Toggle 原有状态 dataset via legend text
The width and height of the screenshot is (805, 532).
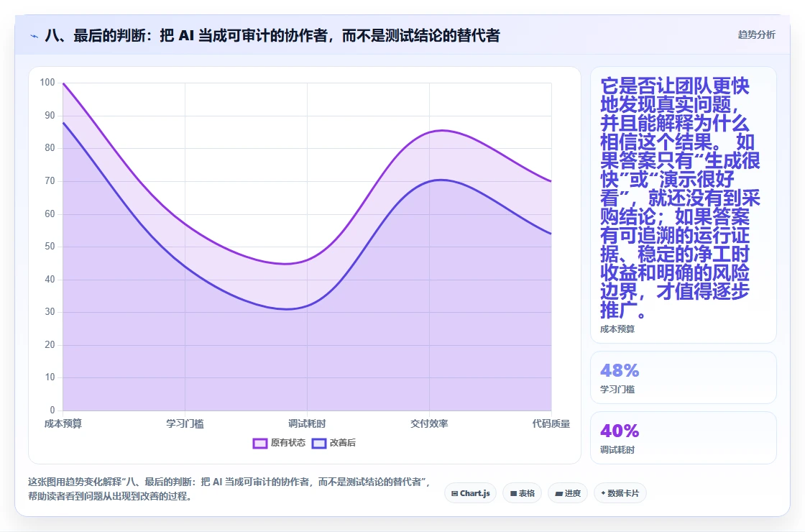pyautogui.click(x=288, y=443)
